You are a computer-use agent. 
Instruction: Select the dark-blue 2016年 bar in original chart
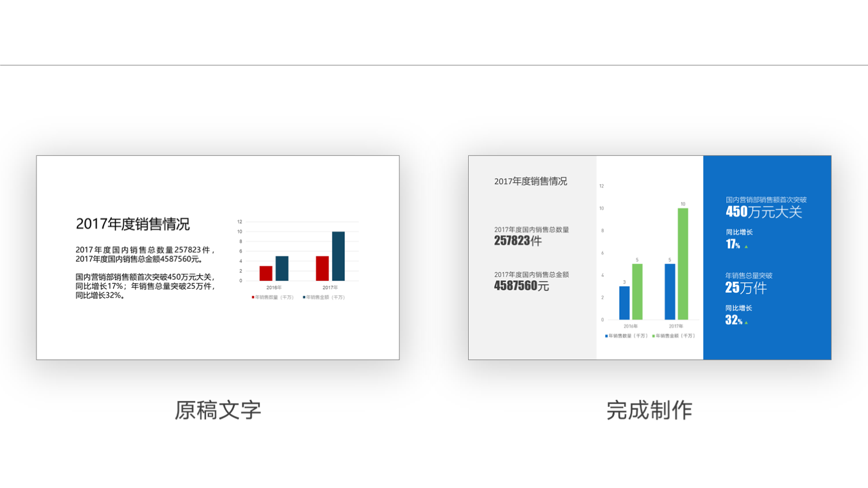click(282, 269)
